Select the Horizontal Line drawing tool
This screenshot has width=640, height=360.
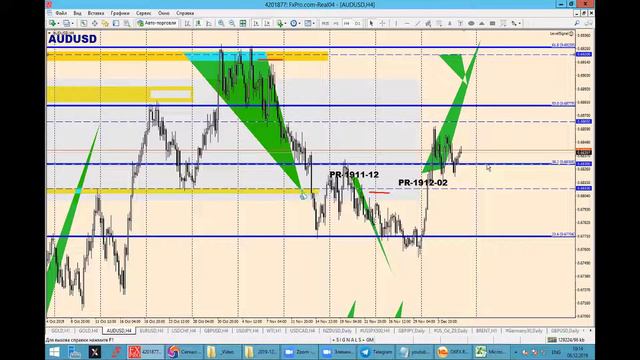point(407,23)
